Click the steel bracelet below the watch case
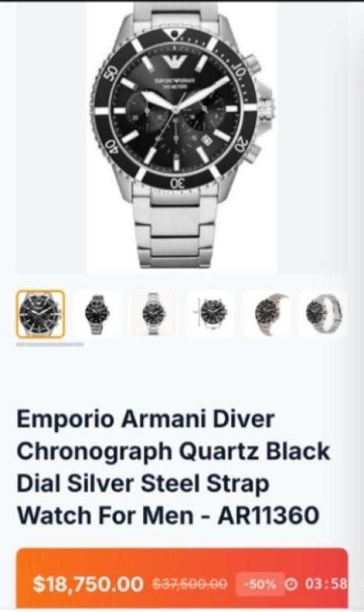The image size is (364, 612). point(176,228)
